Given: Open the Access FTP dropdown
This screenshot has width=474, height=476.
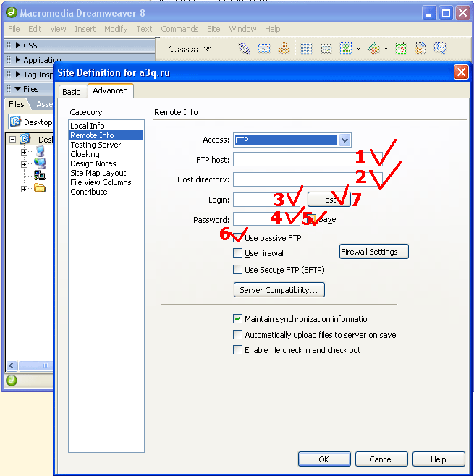Looking at the screenshot, I should click(344, 140).
